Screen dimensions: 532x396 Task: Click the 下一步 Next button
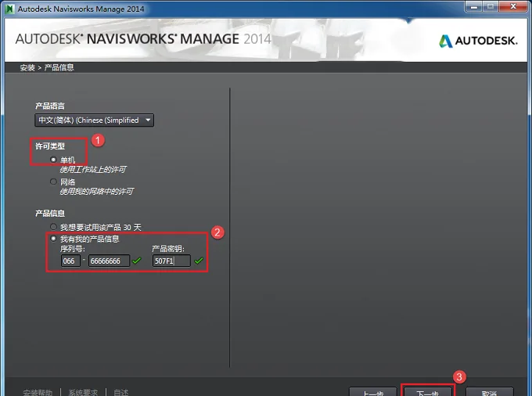(427, 392)
